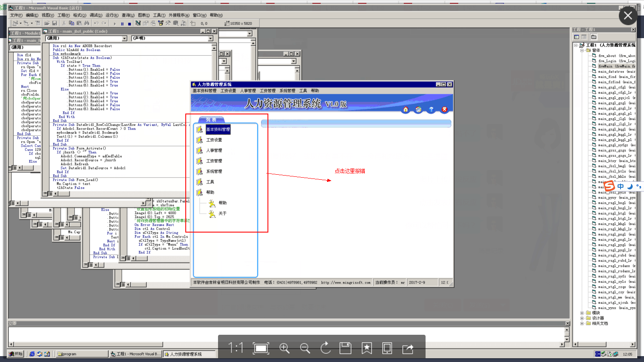Screen dimensions: 644x362
Task: Click the Menu Editor toolbar icon
Action: pyautogui.click(x=37, y=23)
